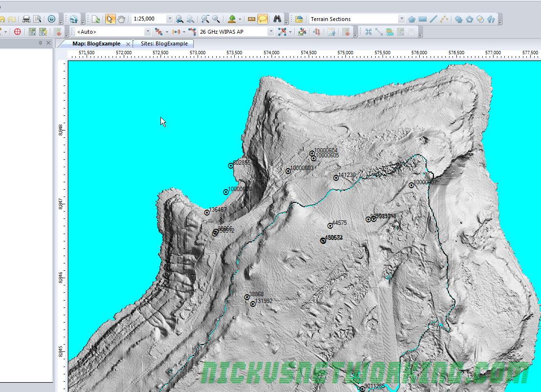The width and height of the screenshot is (541, 392).
Task: Click the Print icon in the toolbar
Action: (x=26, y=19)
